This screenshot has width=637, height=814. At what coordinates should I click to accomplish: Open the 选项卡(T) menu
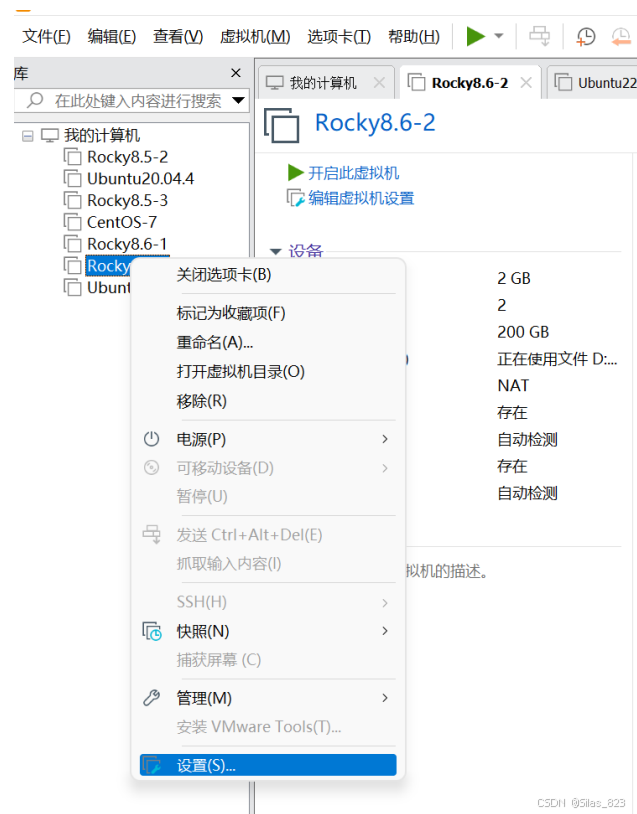click(x=339, y=37)
